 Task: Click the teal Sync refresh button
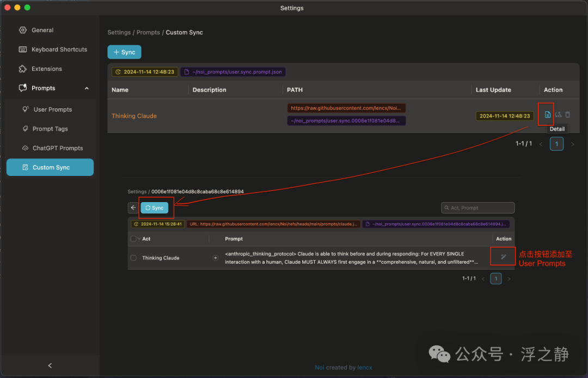point(155,208)
